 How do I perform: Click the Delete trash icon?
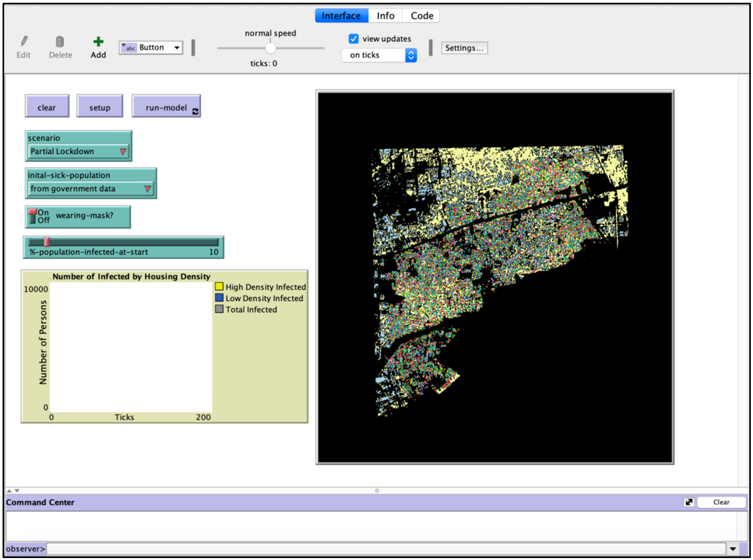click(x=60, y=41)
